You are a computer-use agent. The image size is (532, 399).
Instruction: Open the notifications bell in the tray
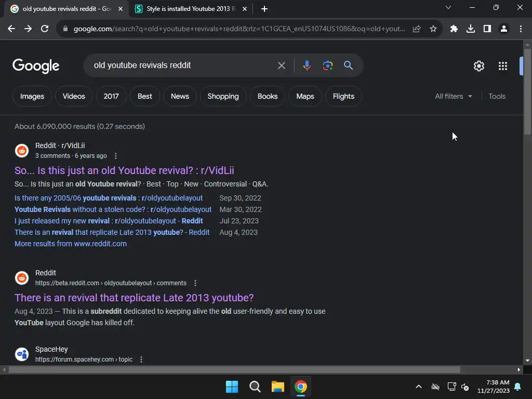[518, 387]
